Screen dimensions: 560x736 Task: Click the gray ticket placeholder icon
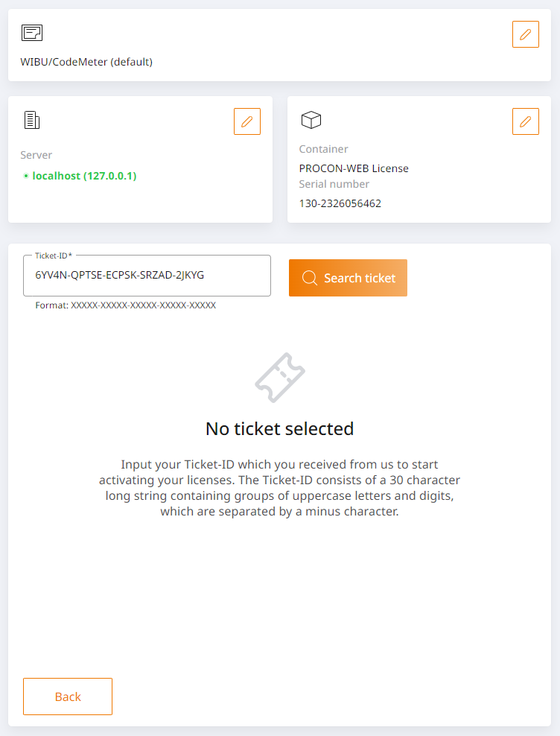280,378
